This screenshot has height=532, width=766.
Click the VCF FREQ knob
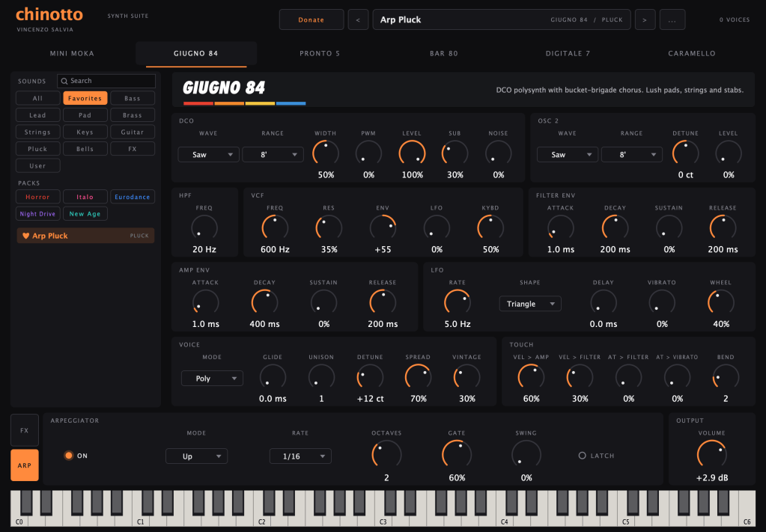(275, 227)
